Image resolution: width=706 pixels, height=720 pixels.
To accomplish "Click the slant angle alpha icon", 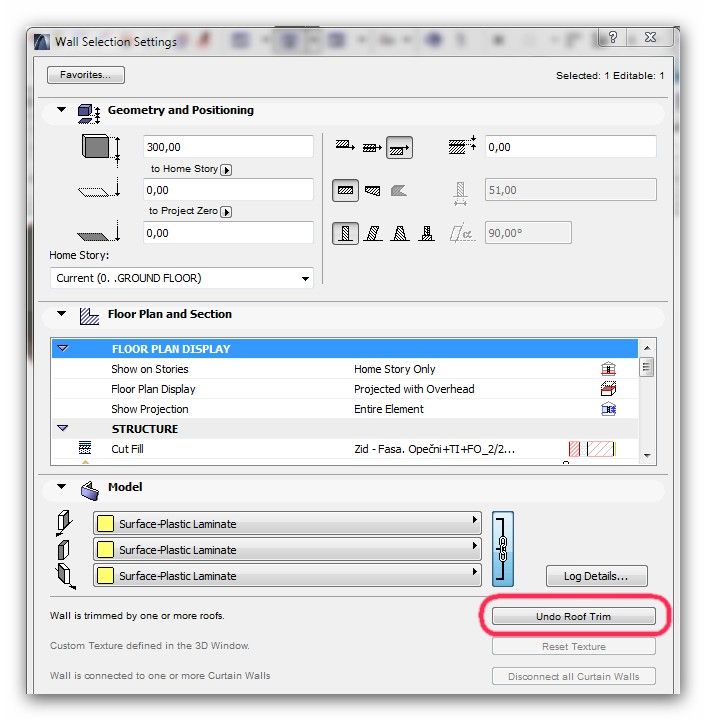I will 461,234.
